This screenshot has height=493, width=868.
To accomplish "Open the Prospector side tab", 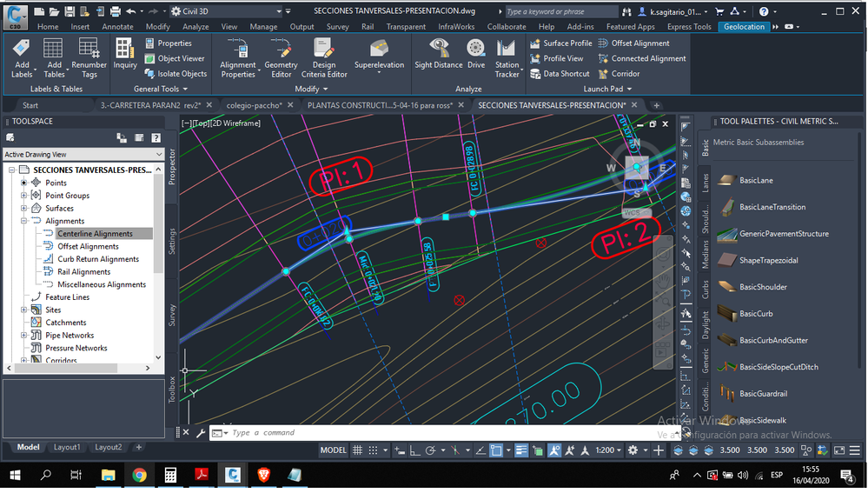I will [x=172, y=166].
